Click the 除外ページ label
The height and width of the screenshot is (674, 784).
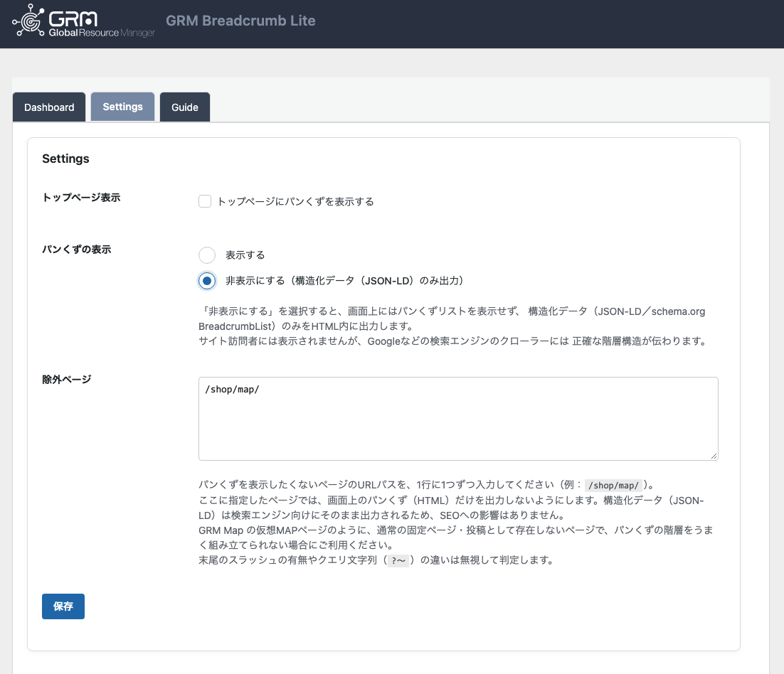click(x=66, y=379)
